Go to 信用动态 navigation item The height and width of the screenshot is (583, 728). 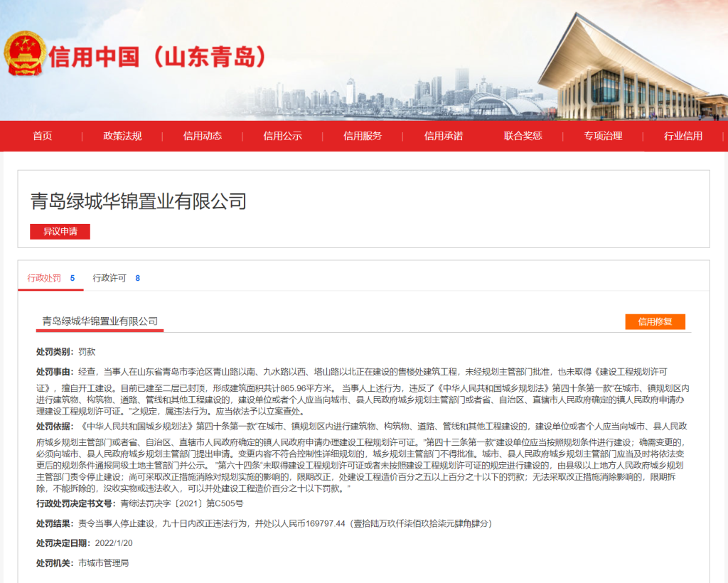coord(203,136)
